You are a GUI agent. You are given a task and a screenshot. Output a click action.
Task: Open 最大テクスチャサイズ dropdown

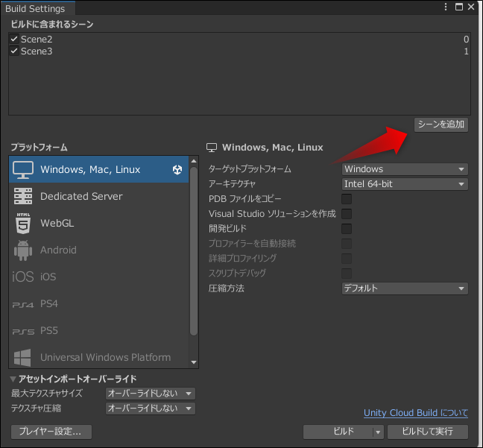click(x=151, y=394)
